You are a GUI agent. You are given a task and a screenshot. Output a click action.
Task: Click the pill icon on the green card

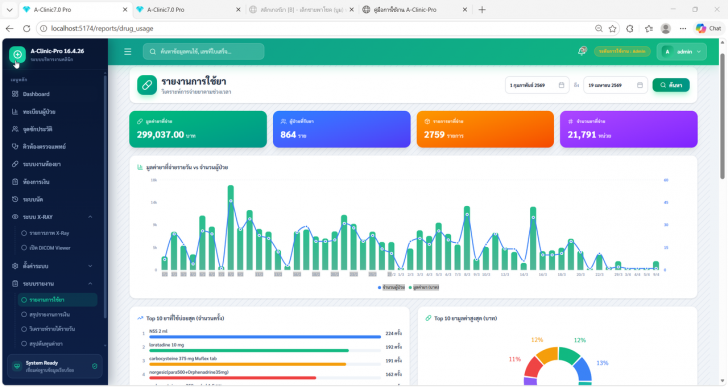click(x=140, y=121)
